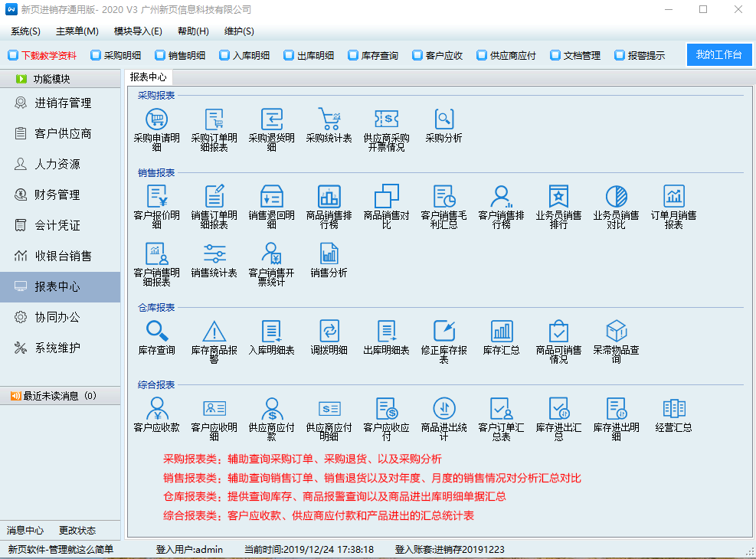The height and width of the screenshot is (559, 756).
Task: Open 客户销售毛利汇总 report
Action: tap(443, 196)
